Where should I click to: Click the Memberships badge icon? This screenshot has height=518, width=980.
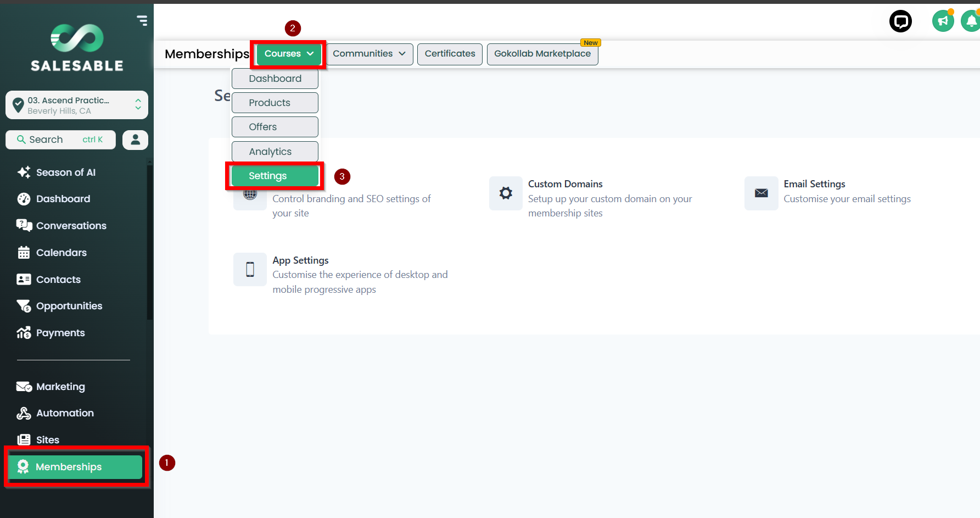pyautogui.click(x=23, y=467)
